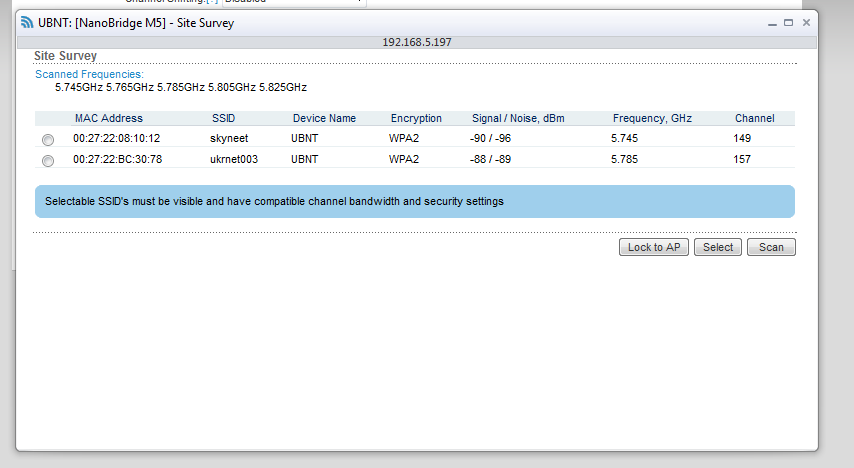Click the Frequency, GHz column header
Image resolution: width=854 pixels, height=468 pixels.
(652, 118)
